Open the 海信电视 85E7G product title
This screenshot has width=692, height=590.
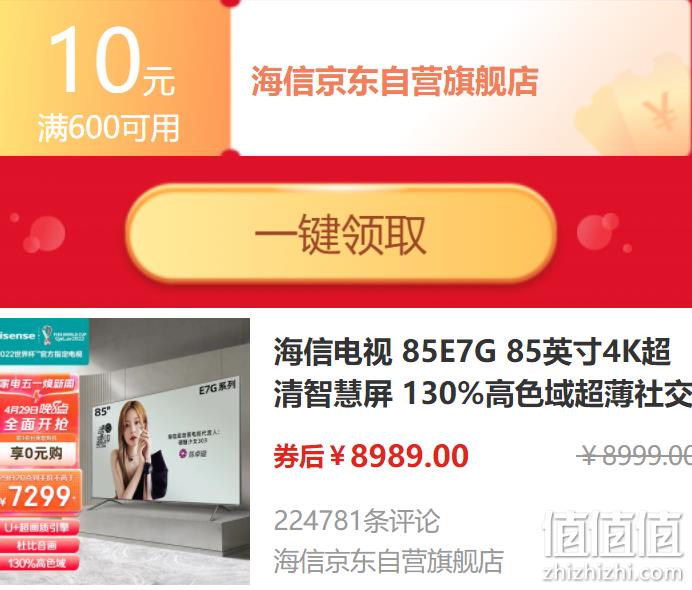pos(482,372)
